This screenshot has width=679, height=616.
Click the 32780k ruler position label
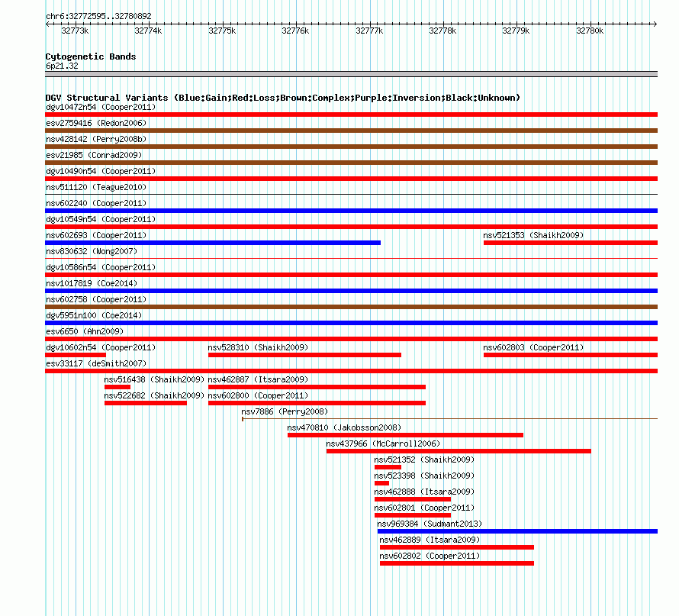590,31
